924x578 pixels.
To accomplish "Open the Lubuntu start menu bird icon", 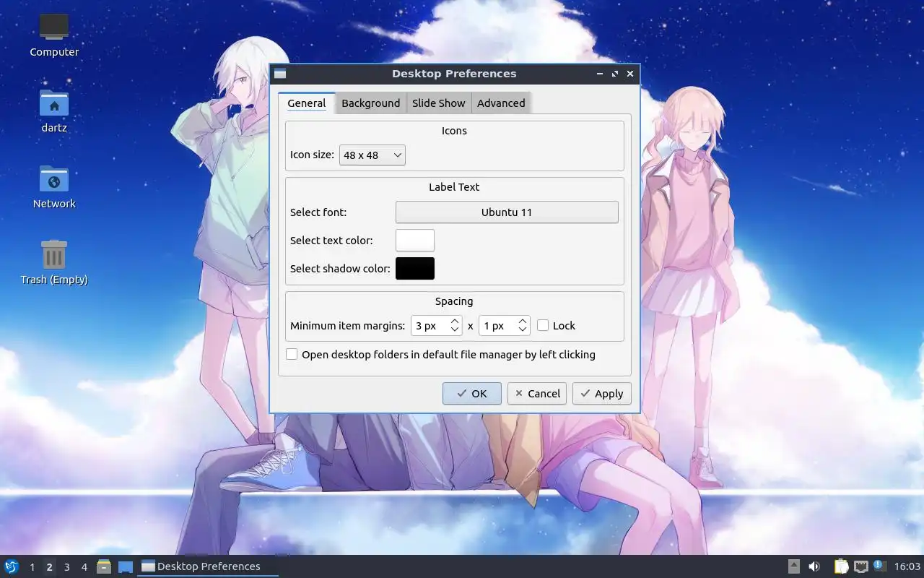I will point(12,566).
